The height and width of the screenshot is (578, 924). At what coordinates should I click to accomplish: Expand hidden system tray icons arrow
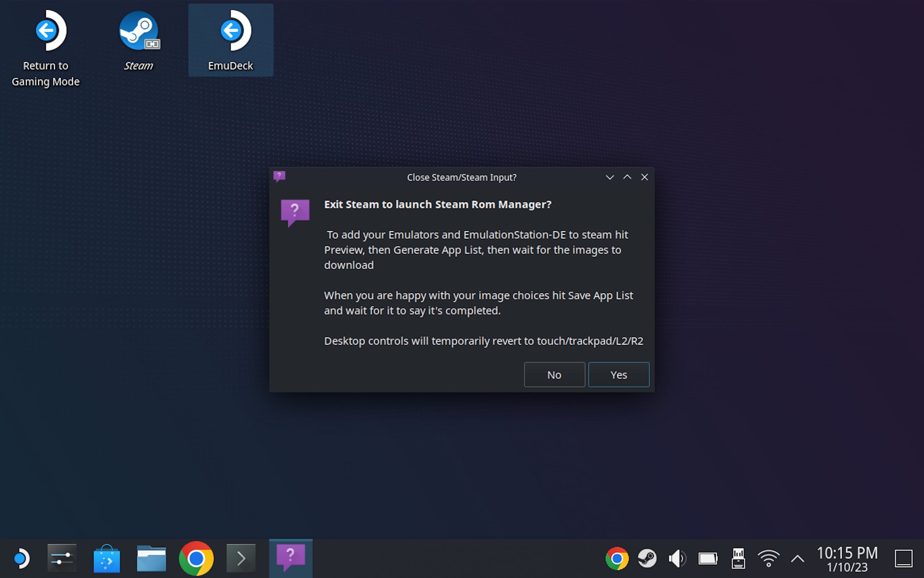point(798,559)
